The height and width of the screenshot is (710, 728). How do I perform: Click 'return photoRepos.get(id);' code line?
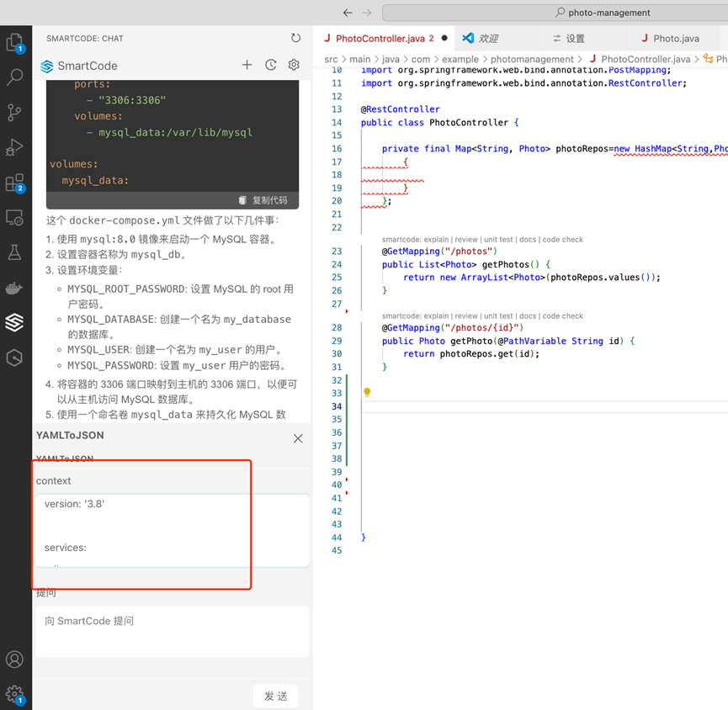click(x=471, y=353)
